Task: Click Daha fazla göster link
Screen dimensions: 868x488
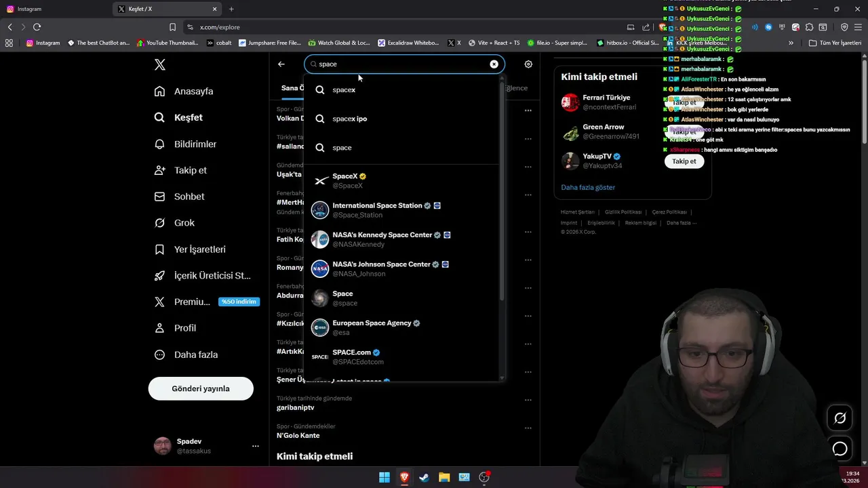Action: click(x=588, y=187)
